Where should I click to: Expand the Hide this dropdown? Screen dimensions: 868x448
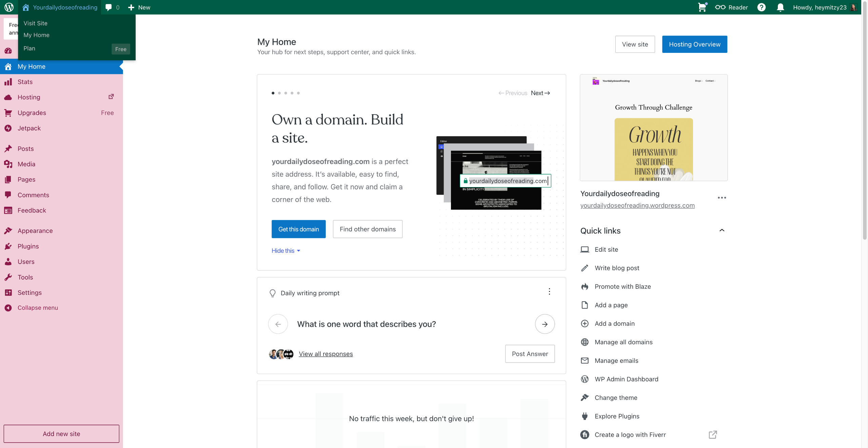pos(286,251)
